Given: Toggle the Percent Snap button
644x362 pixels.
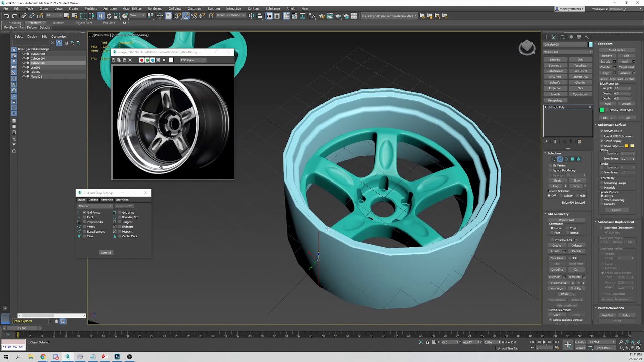Looking at the screenshot, I should (194, 16).
